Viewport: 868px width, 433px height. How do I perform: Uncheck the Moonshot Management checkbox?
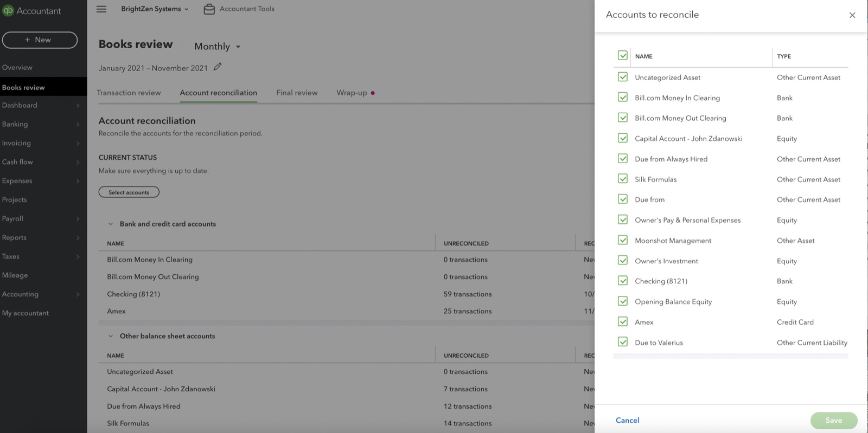point(623,240)
